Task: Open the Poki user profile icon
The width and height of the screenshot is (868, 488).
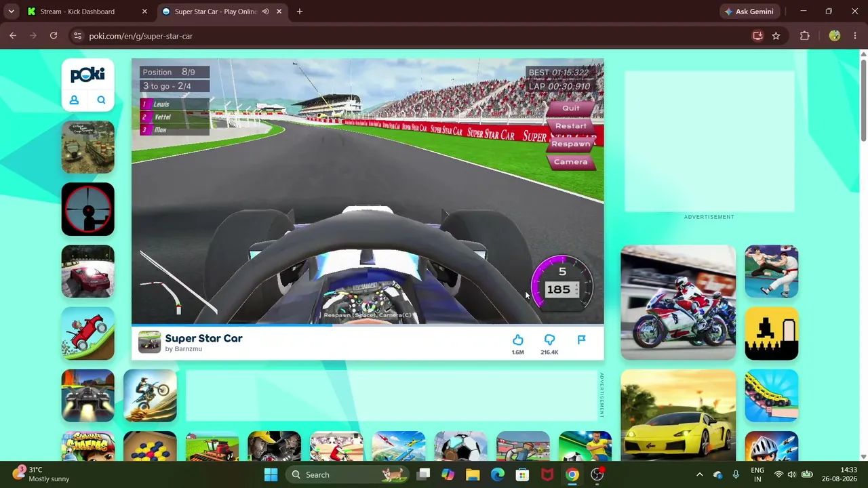Action: (x=75, y=100)
